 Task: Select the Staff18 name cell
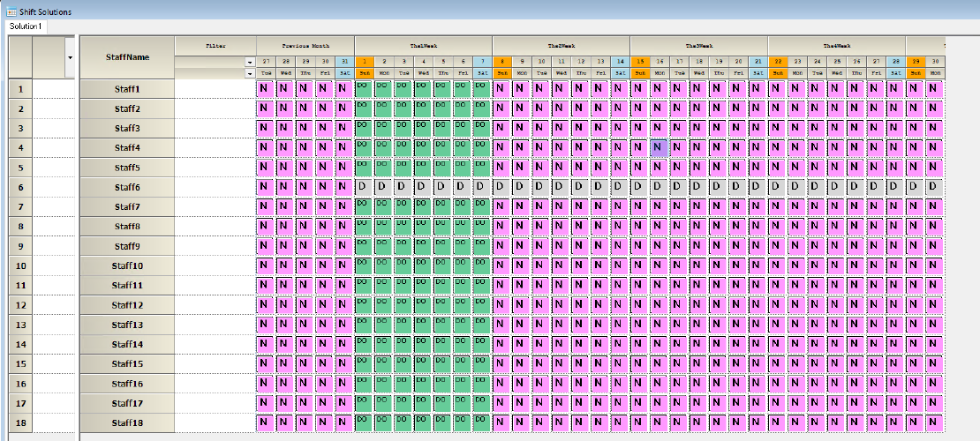point(127,423)
